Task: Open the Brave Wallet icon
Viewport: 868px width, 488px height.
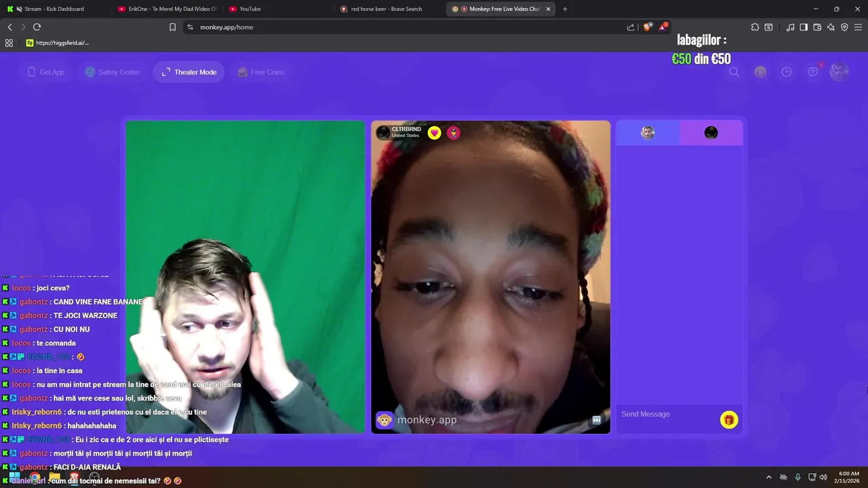Action: (x=817, y=27)
